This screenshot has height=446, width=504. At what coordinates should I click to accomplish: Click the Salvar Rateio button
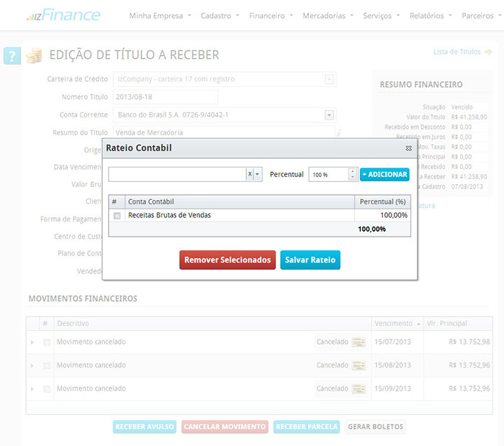(x=310, y=260)
